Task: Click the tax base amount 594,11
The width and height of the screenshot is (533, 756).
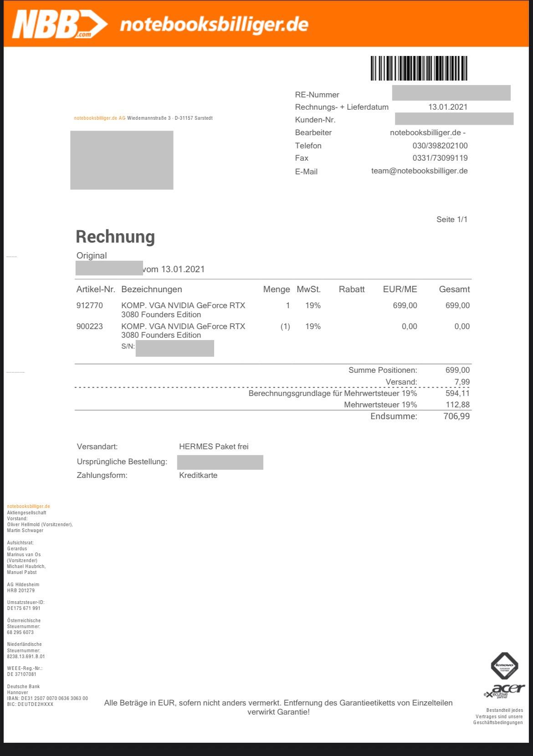Action: pyautogui.click(x=457, y=393)
